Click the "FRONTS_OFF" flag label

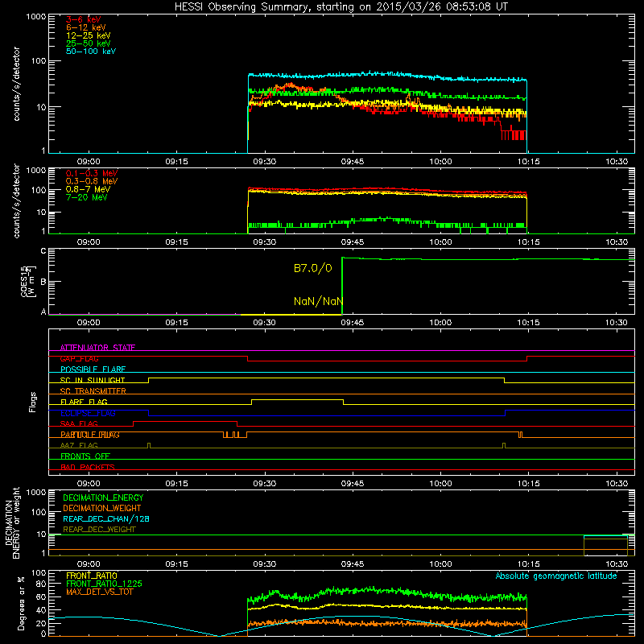[x=85, y=456]
